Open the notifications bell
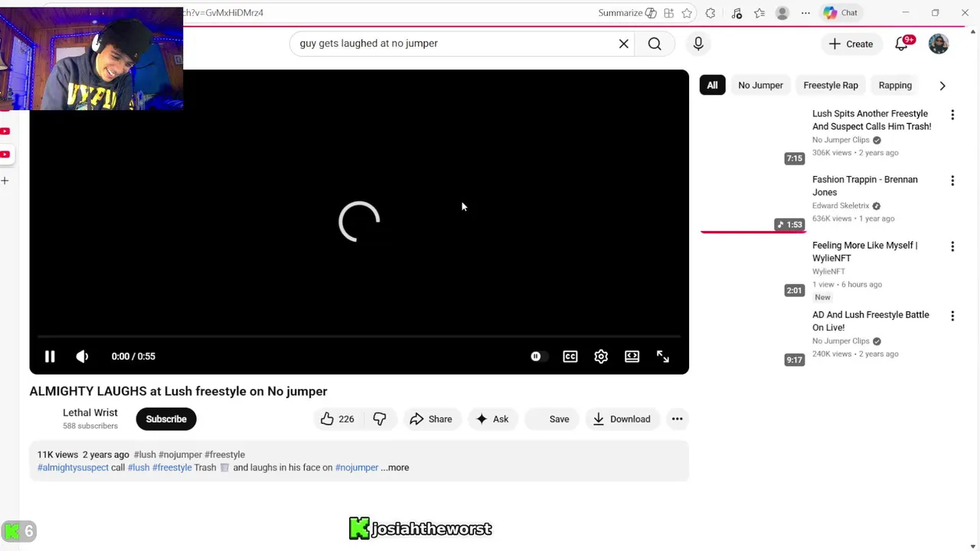Screen dimensions: 980x551 (902, 44)
